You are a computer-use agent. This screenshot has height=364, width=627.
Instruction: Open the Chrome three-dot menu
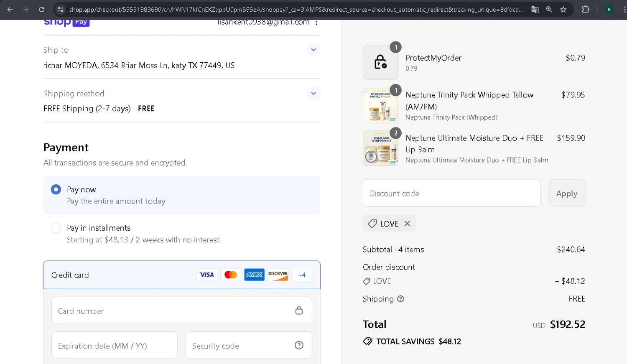click(624, 9)
